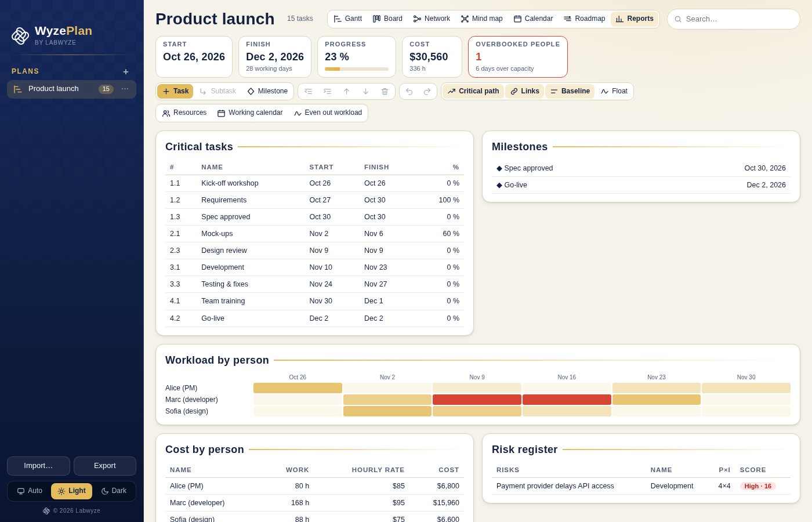
Task: Click the Import… button
Action: 38,466
